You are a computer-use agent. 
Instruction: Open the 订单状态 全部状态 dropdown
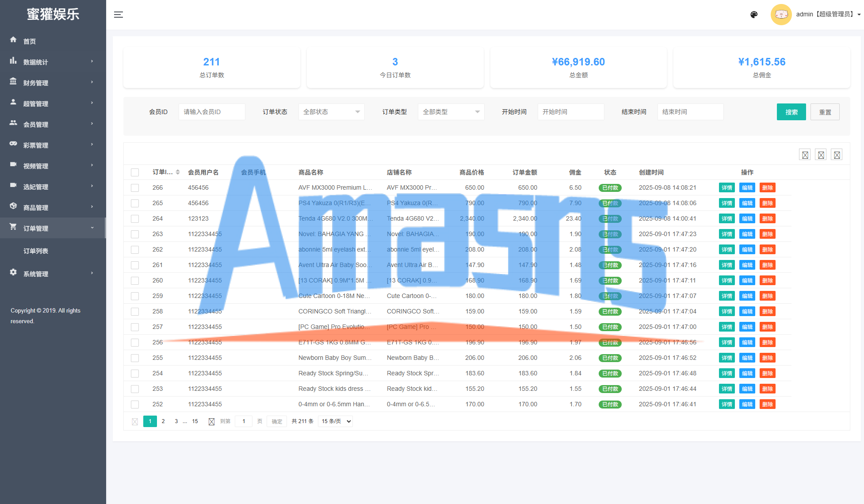[331, 112]
